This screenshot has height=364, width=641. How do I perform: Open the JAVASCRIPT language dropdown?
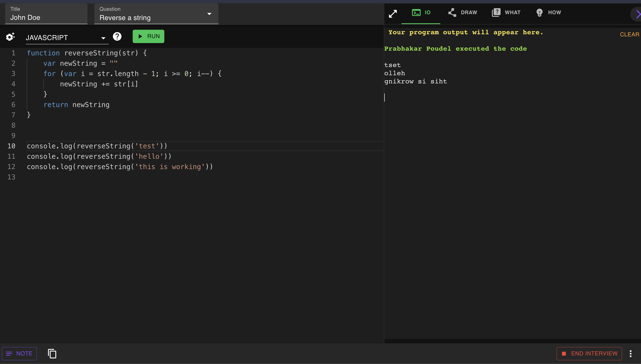click(x=67, y=38)
